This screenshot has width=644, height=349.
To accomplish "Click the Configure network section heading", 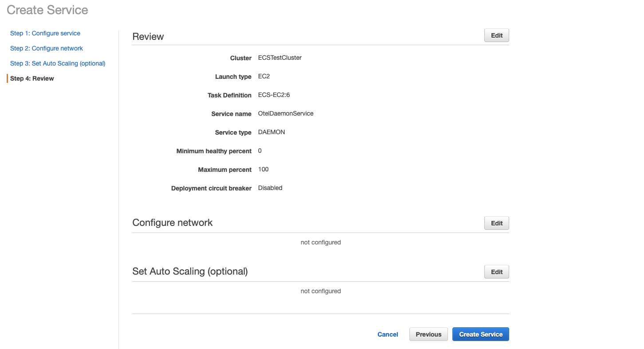I will tap(173, 223).
